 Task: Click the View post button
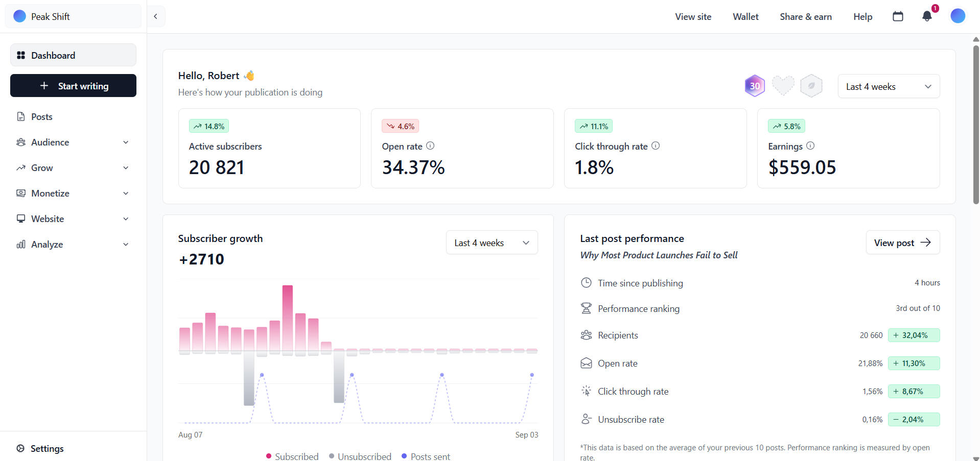(902, 242)
